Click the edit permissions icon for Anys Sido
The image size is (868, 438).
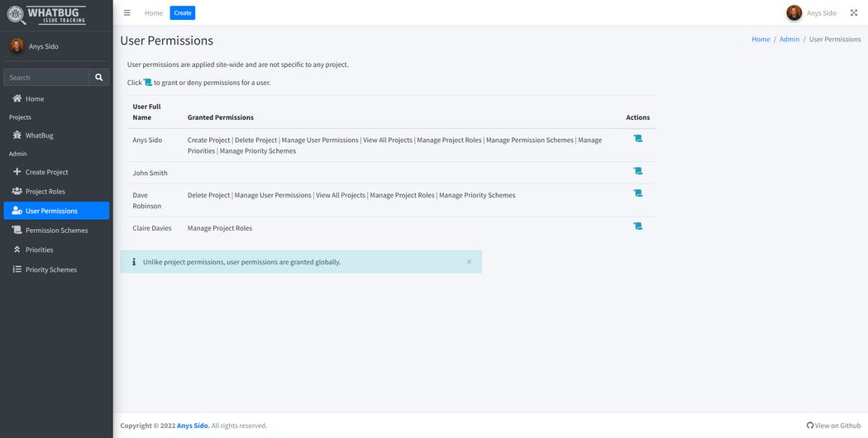(637, 139)
